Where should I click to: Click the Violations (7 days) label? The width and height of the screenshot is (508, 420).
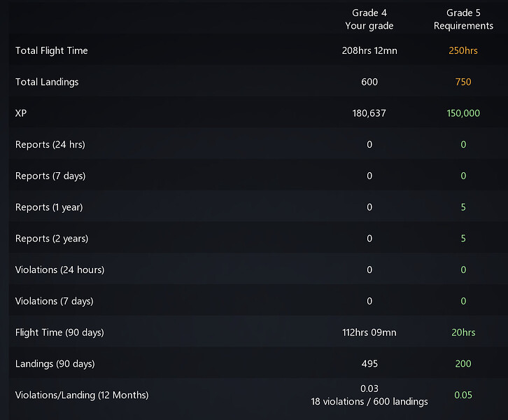tap(55, 301)
